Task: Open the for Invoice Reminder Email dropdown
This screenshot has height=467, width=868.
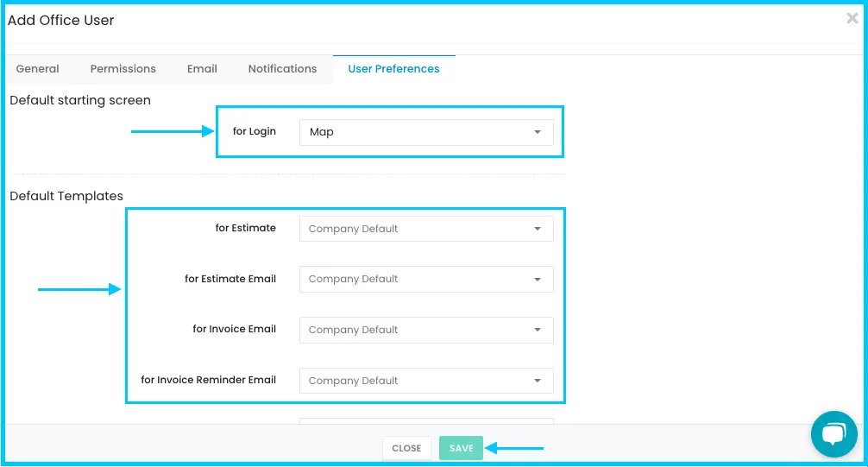Action: [426, 382]
